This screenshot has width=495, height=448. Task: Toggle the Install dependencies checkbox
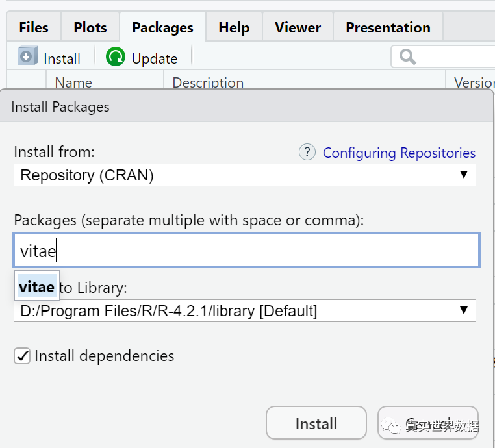pyautogui.click(x=22, y=356)
